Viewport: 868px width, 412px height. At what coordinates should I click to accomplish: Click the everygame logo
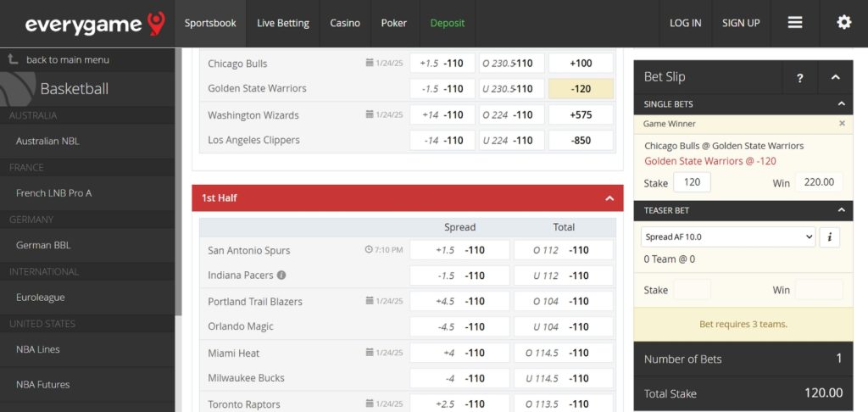point(95,24)
